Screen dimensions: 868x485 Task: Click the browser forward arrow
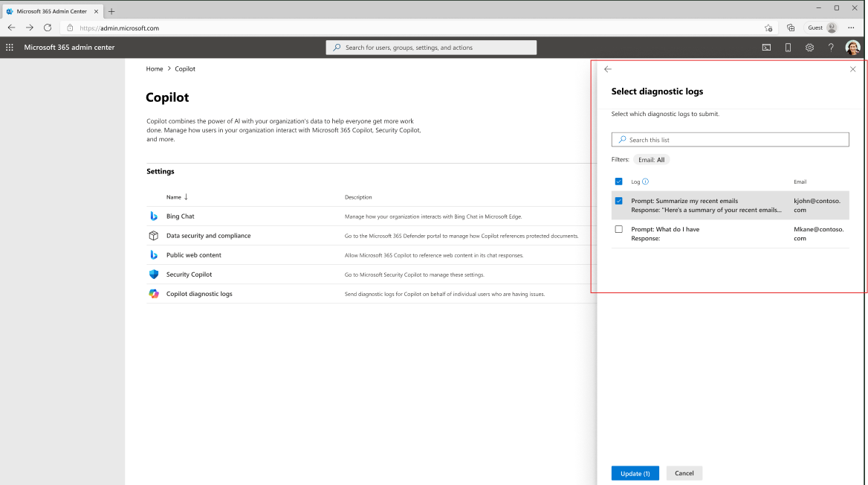pos(29,28)
